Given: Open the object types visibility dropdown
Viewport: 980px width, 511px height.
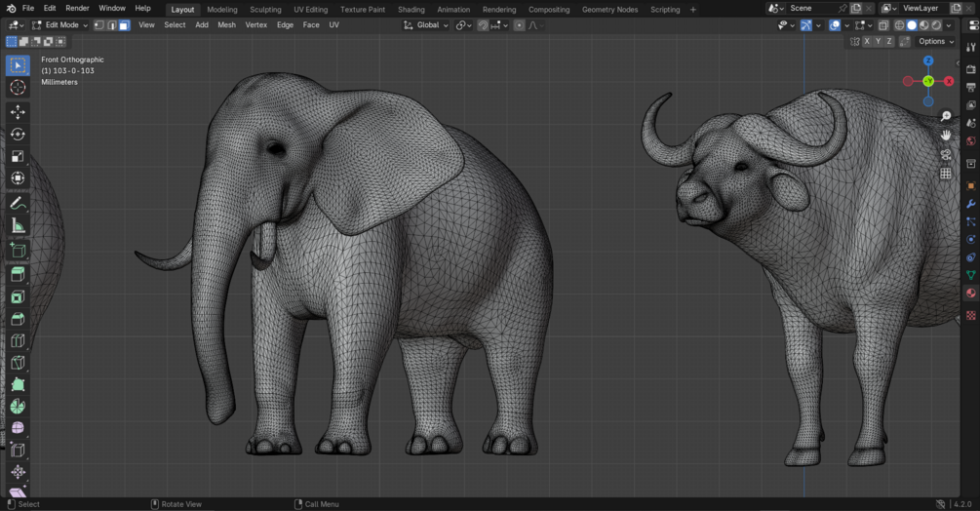Looking at the screenshot, I should [x=785, y=25].
